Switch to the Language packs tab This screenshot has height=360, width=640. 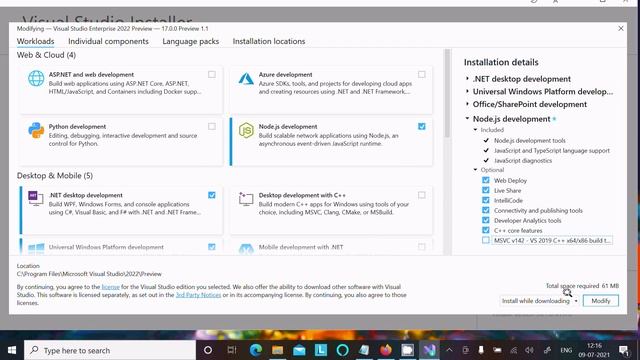(x=191, y=41)
